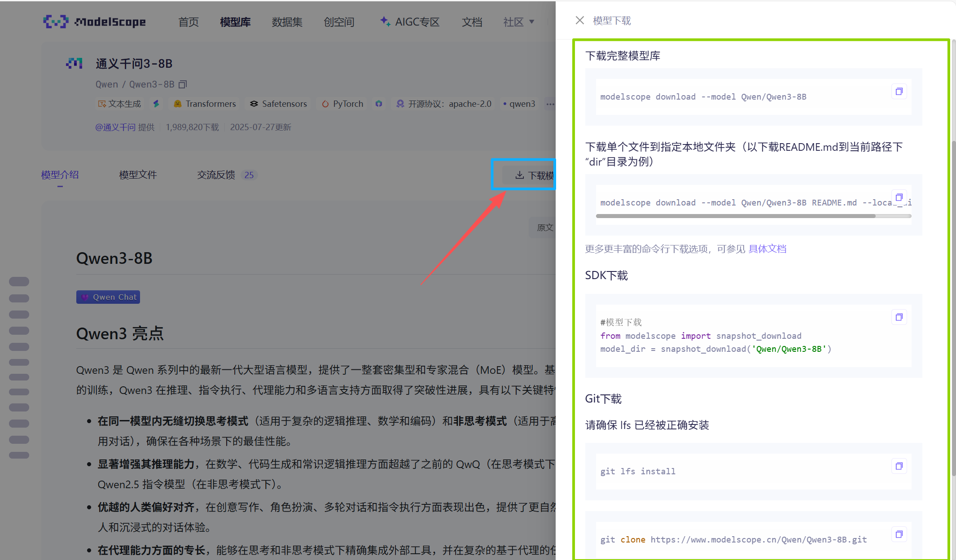Toggle 原文 original text display

click(545, 227)
